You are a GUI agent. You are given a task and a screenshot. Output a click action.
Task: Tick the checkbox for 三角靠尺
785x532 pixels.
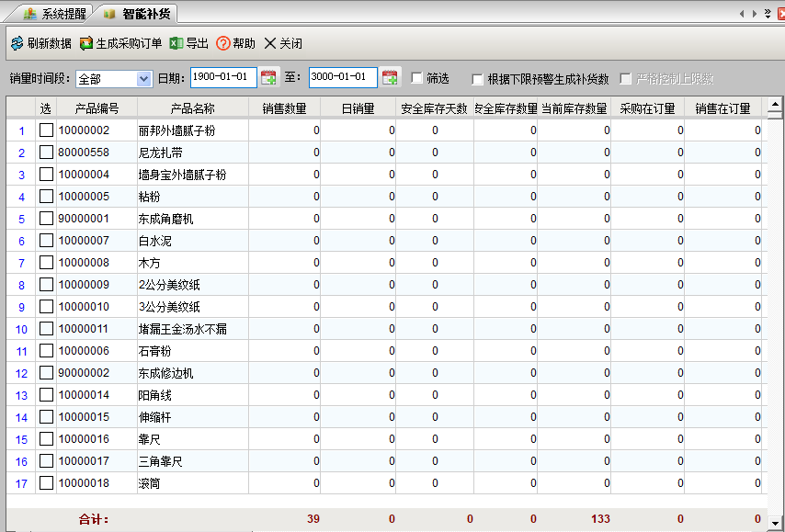46,460
